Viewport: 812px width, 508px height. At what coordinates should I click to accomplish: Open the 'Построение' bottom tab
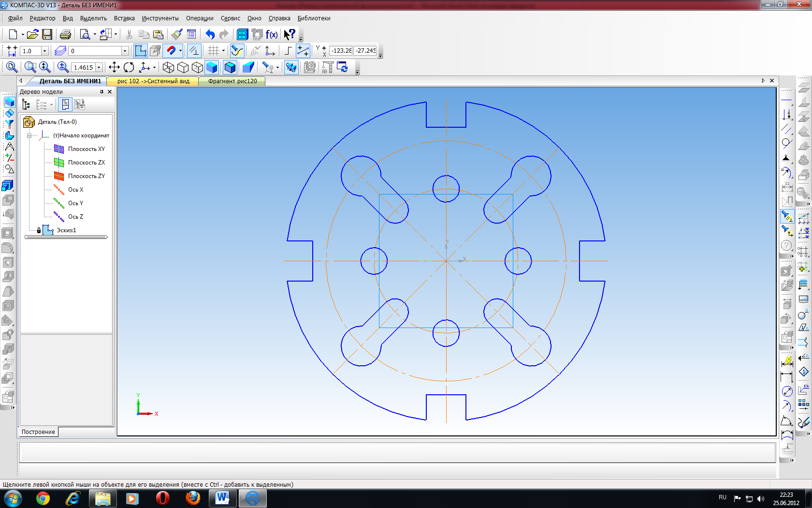38,432
